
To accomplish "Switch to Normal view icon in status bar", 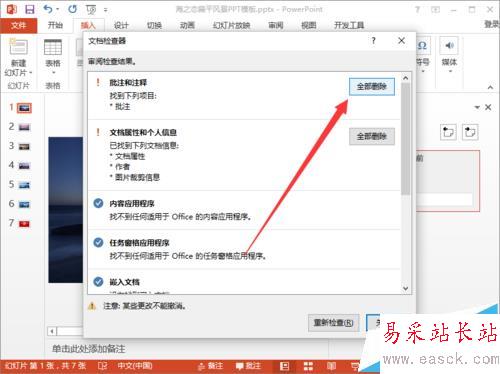I will click(285, 366).
